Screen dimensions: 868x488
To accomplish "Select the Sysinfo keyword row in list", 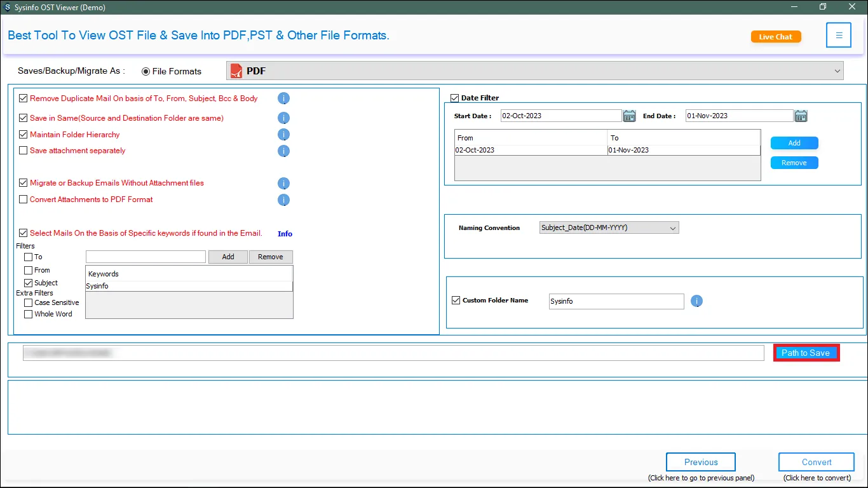I will click(189, 287).
